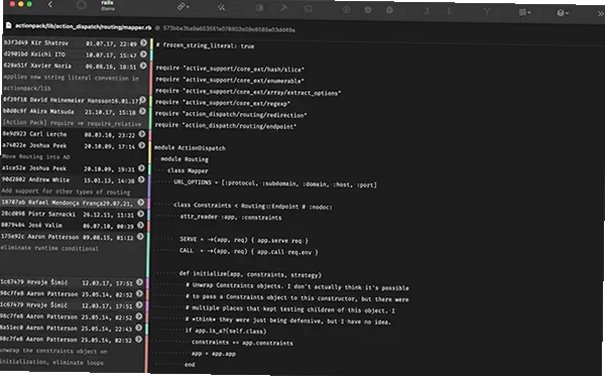Select blame row 8e9d923 Carl Lerche

pyautogui.click(x=74, y=134)
